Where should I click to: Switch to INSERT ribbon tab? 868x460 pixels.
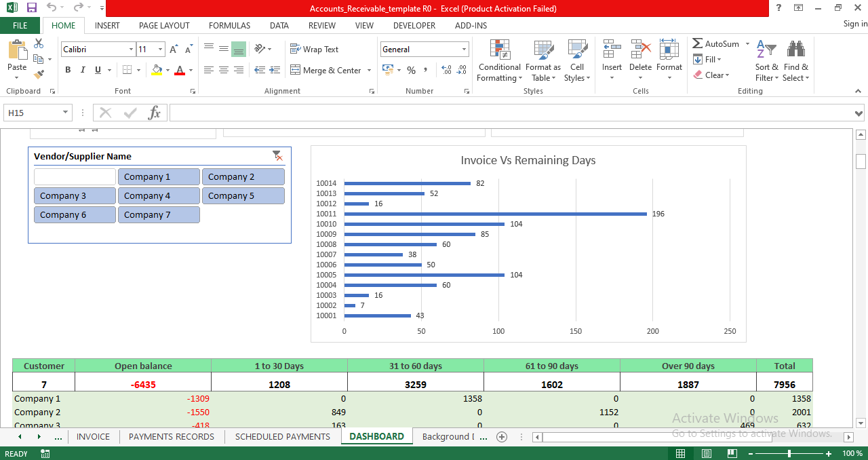pos(107,26)
